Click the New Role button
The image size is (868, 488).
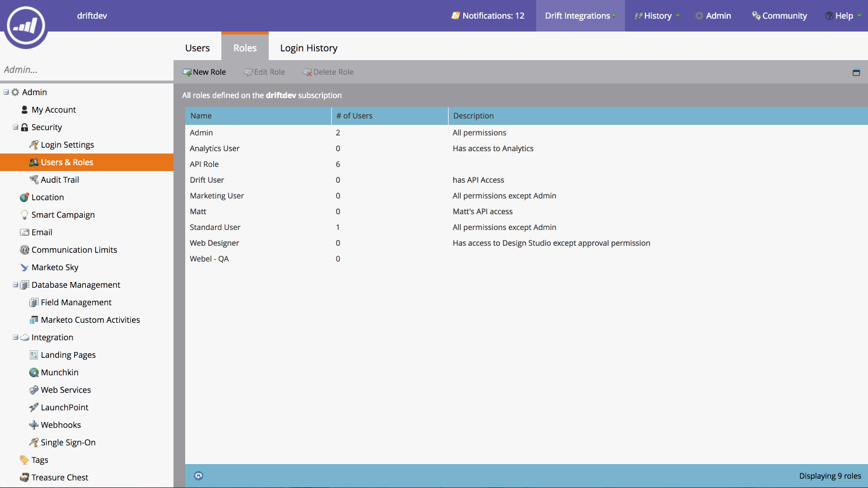coord(204,72)
